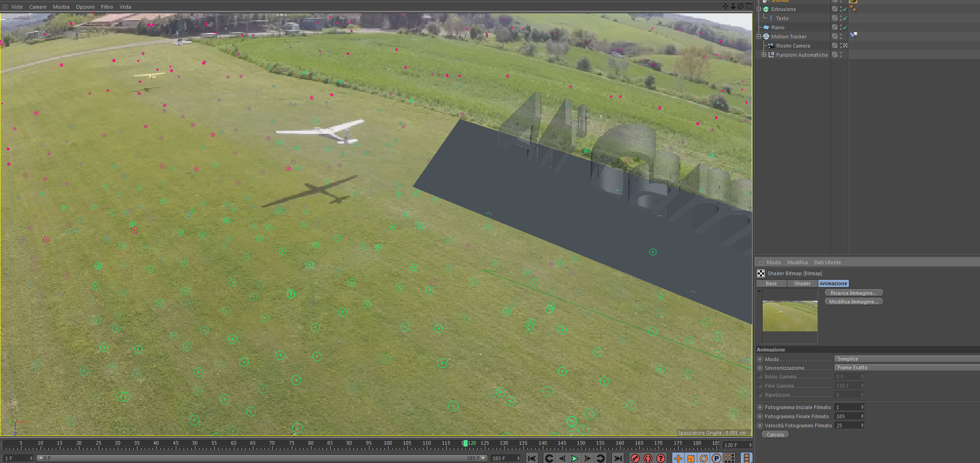This screenshot has width=980, height=463.
Task: Toggle Sincronizzazione animation radio dot
Action: 760,368
